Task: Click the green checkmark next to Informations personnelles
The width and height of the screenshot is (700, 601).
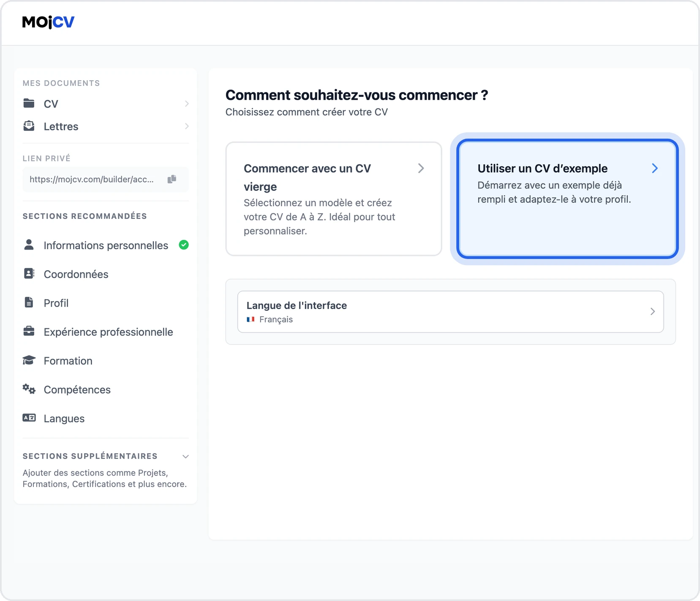Action: point(184,245)
